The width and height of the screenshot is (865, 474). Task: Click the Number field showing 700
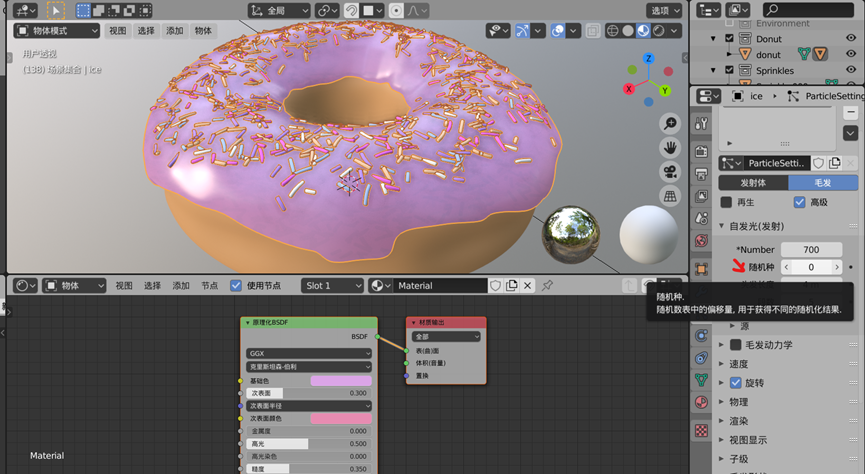point(811,249)
